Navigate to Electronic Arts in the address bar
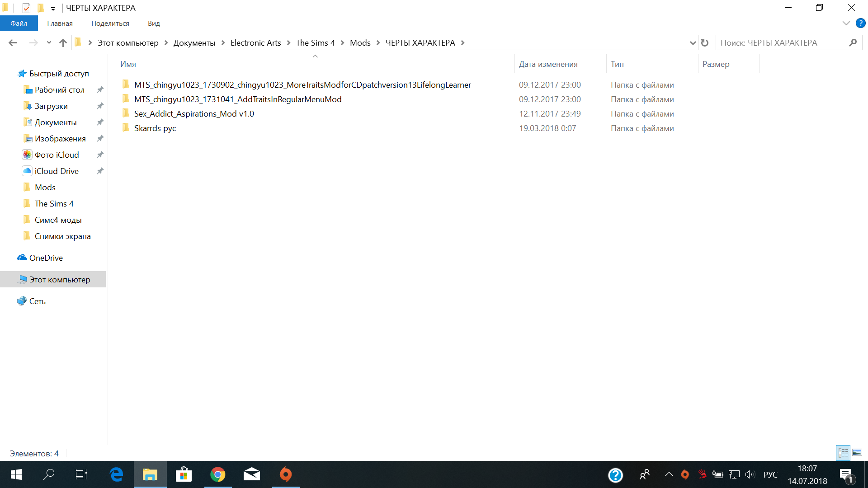 point(256,43)
